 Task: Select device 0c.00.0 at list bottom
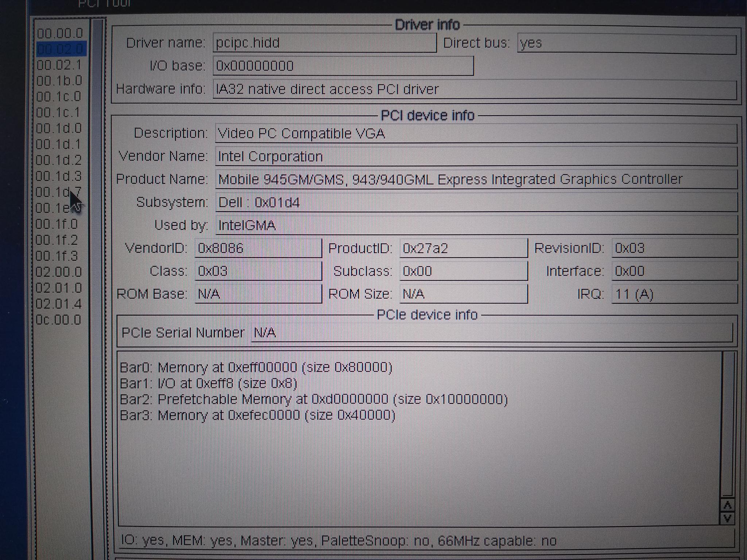[x=58, y=320]
